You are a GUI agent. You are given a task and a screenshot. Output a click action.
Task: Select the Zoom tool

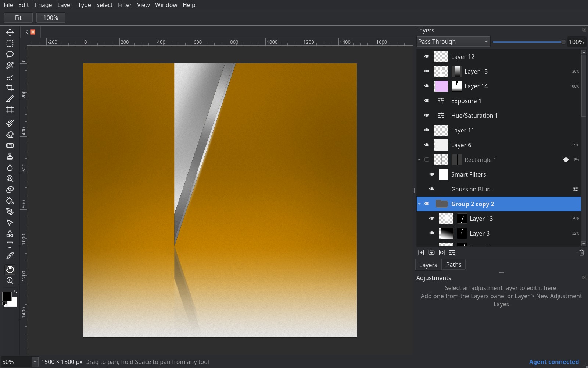(x=10, y=280)
